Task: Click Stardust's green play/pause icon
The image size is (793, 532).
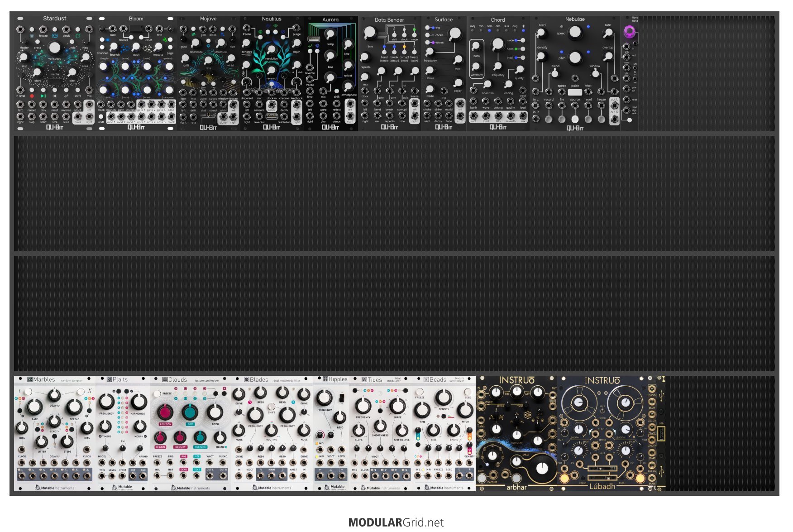Action: coord(43,96)
